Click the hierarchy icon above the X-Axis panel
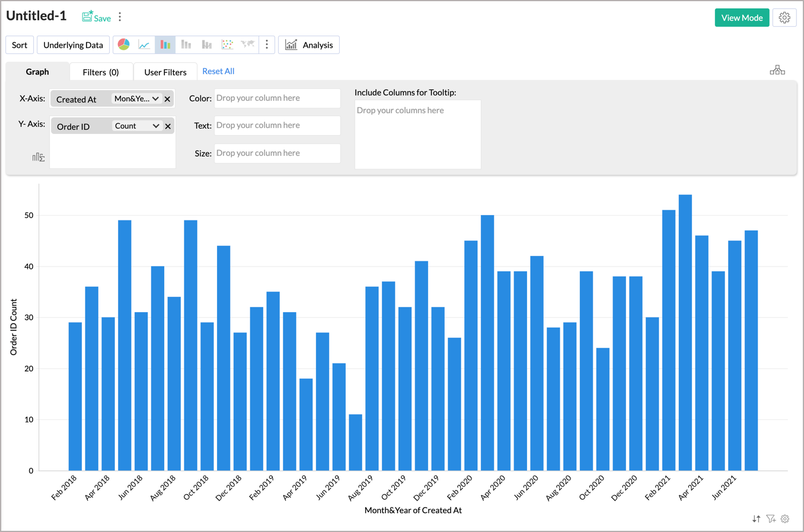 [x=777, y=69]
